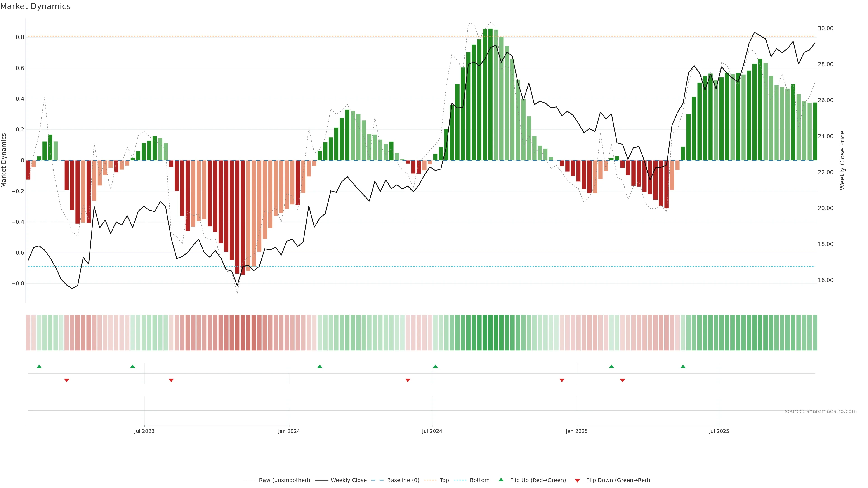
Task: Click the Jul 2025 x-axis label
Action: tap(719, 431)
